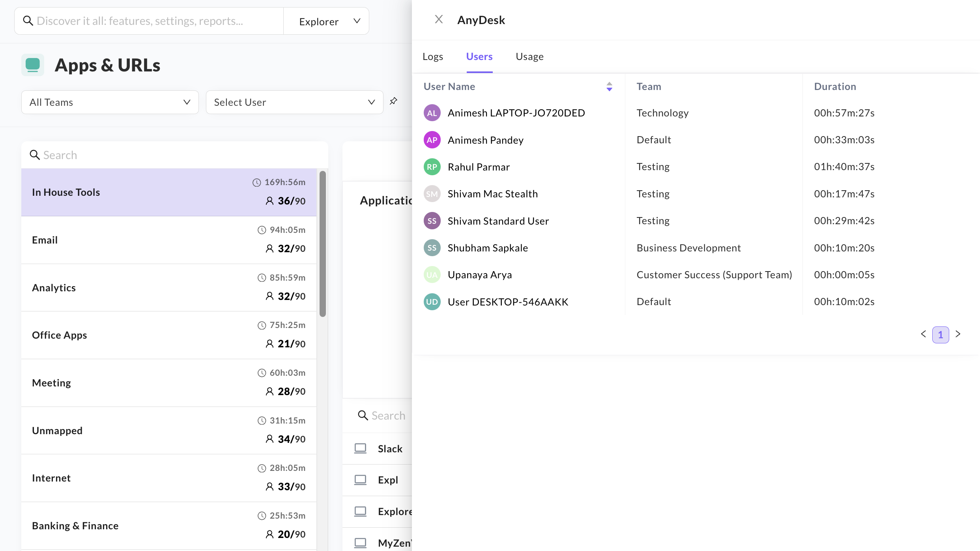Image resolution: width=980 pixels, height=551 pixels.
Task: Click the category list scrollbar
Action: click(x=323, y=244)
